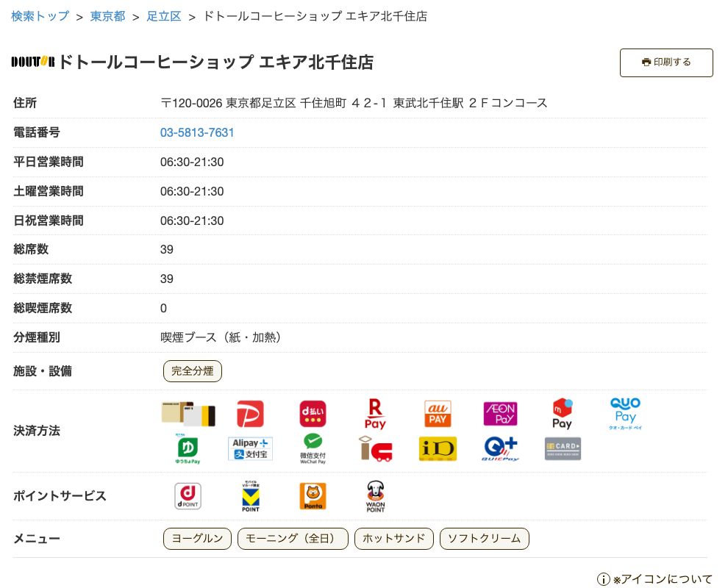This screenshot has height=588, width=728.
Task: Click the WAON POINT icon
Action: (375, 496)
